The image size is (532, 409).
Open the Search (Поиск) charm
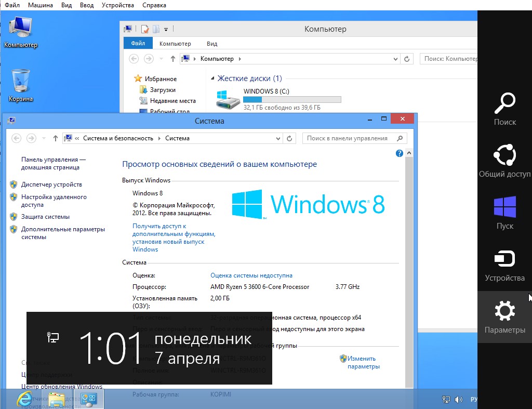pos(504,109)
